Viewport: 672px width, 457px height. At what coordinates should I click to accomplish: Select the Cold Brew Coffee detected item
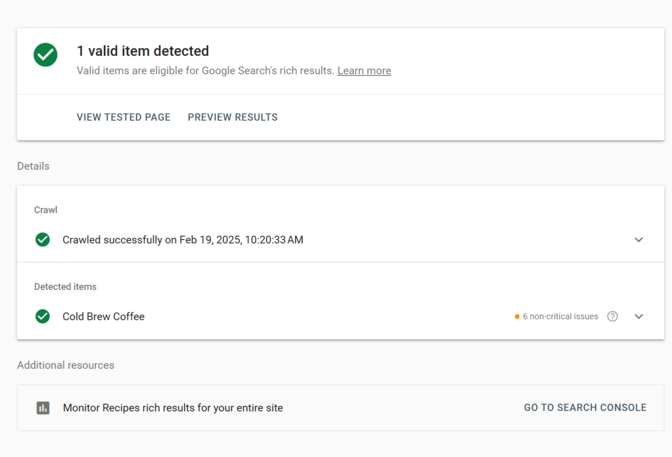point(103,317)
